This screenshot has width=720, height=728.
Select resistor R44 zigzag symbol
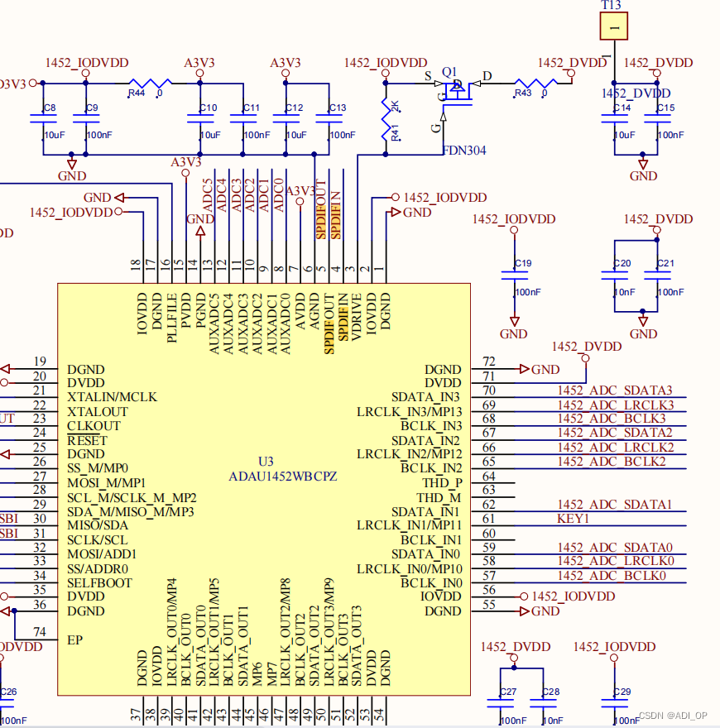pos(150,84)
